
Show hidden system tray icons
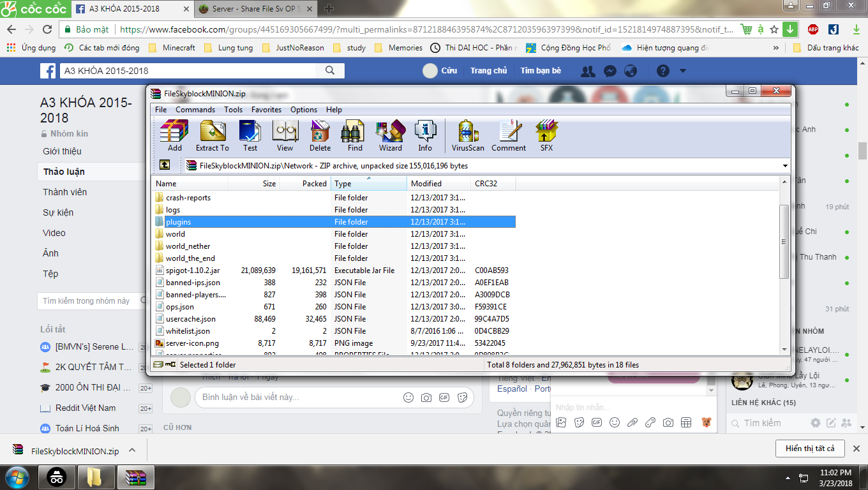(x=788, y=477)
